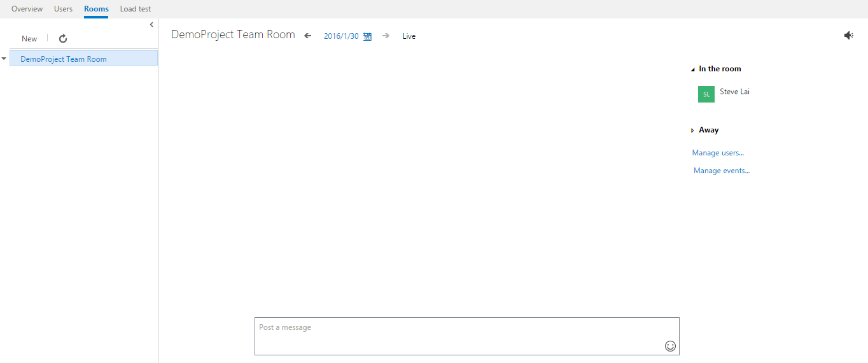Toggle the room sound speaker icon

coord(848,36)
